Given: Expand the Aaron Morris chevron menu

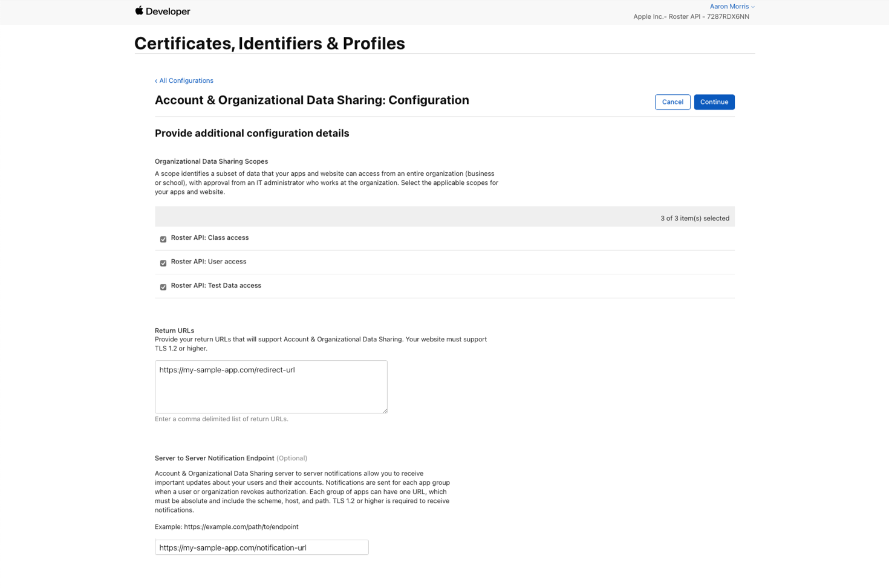Looking at the screenshot, I should (752, 6).
